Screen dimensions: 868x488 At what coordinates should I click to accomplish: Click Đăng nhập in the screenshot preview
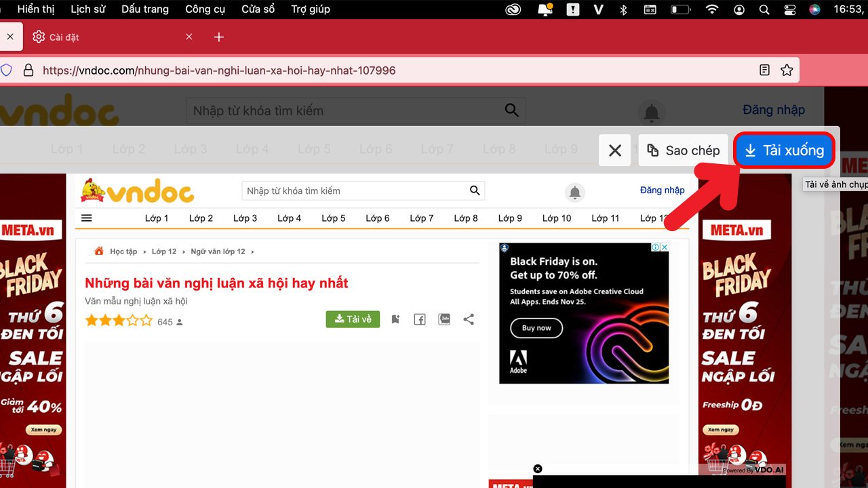click(663, 190)
